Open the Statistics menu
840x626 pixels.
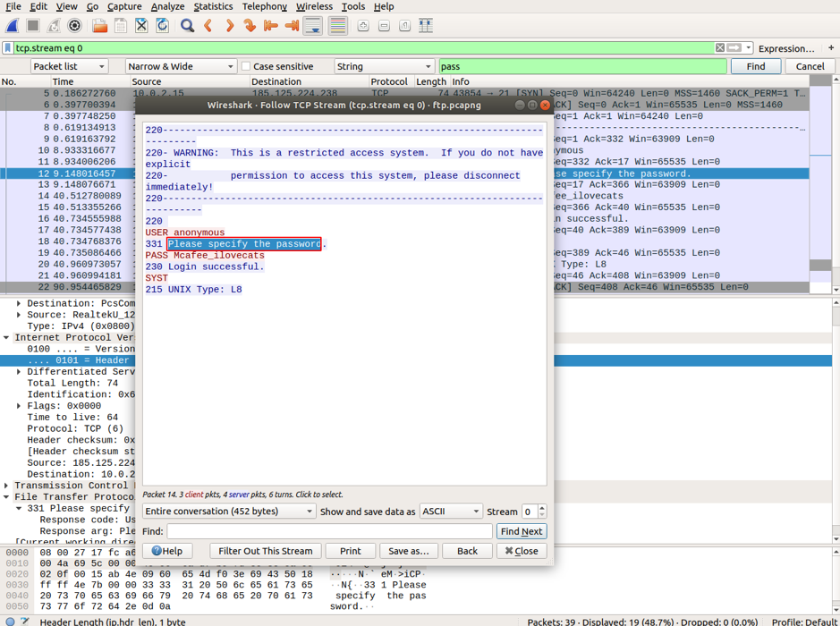click(x=213, y=6)
